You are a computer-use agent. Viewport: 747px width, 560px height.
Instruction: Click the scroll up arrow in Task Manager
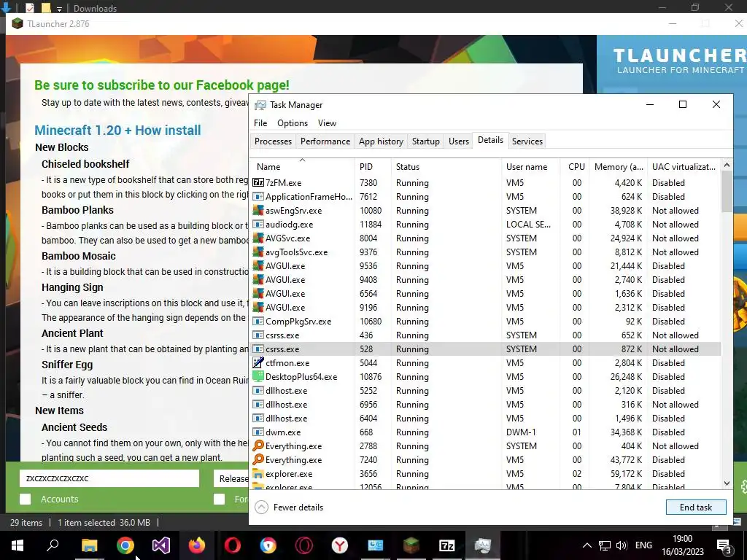(727, 165)
